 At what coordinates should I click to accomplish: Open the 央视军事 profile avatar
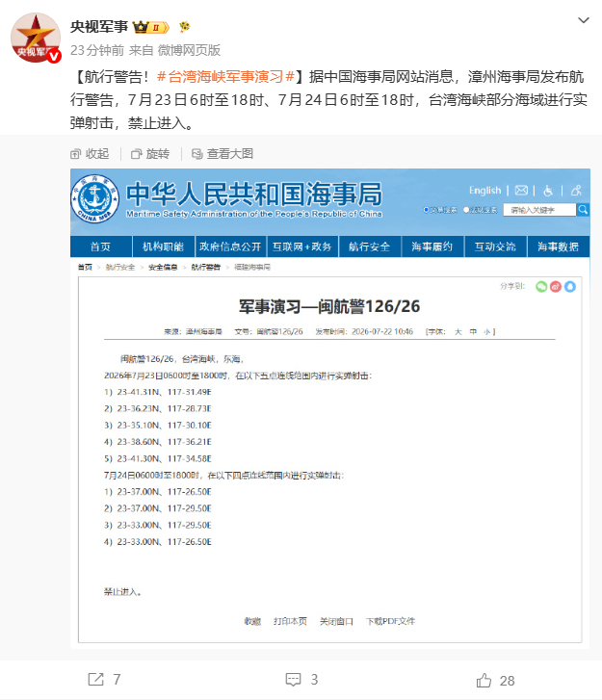tap(36, 38)
